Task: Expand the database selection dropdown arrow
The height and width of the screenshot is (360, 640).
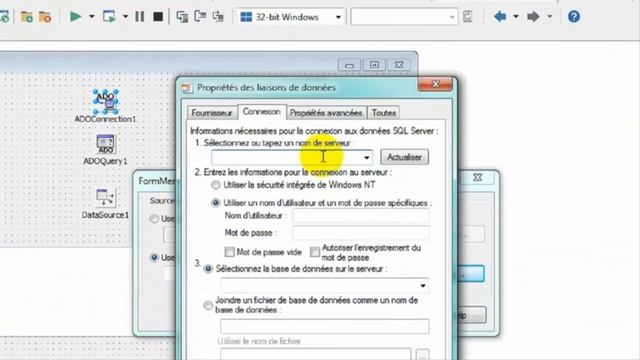Action: [423, 285]
